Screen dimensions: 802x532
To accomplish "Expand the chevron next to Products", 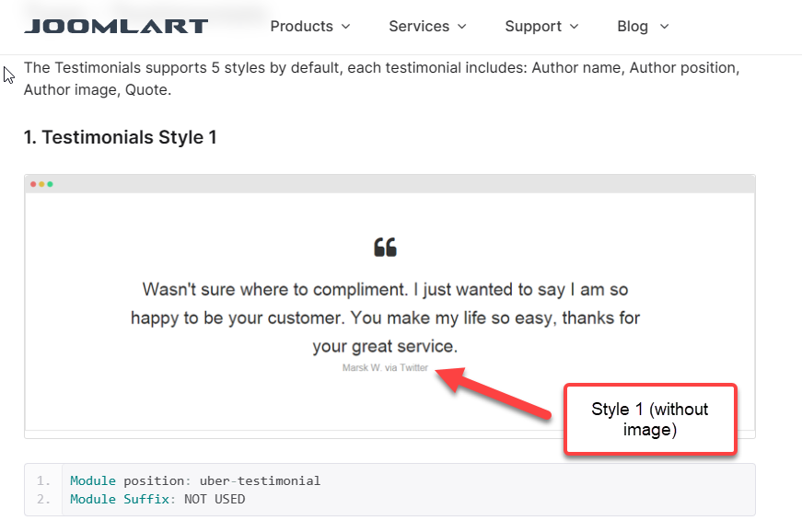I will pyautogui.click(x=346, y=27).
